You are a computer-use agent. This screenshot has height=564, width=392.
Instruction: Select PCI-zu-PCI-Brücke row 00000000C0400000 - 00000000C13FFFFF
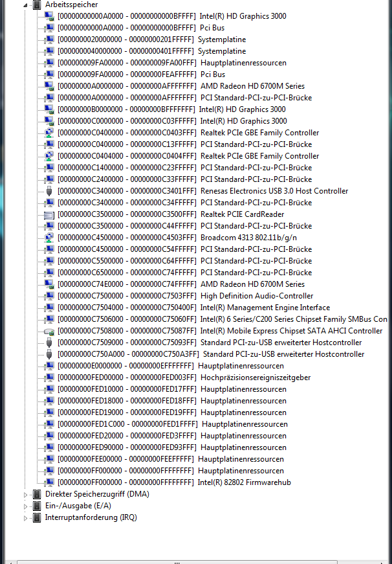[184, 144]
